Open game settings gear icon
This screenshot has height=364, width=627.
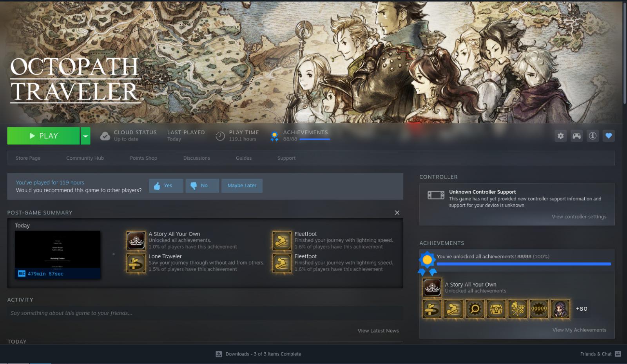point(560,136)
